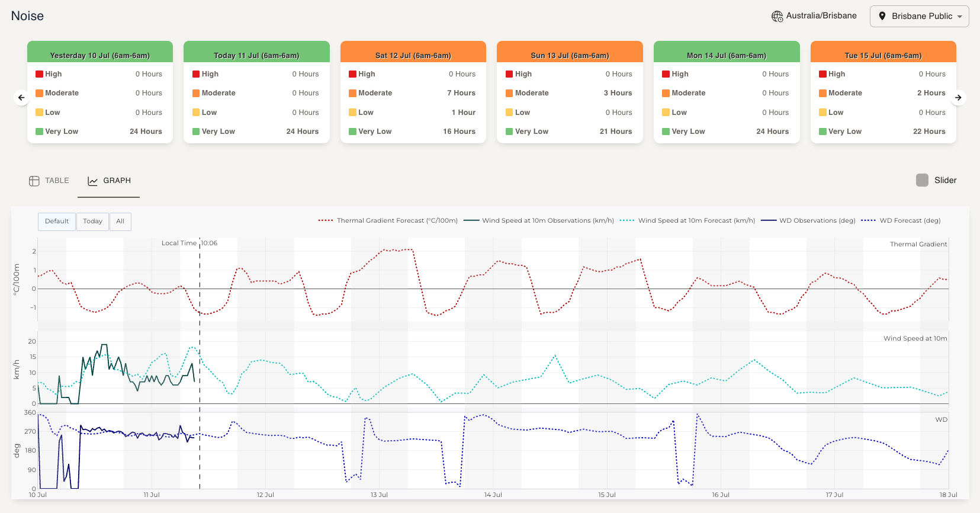Open the Sat 12 Jul forecast card header

413,55
